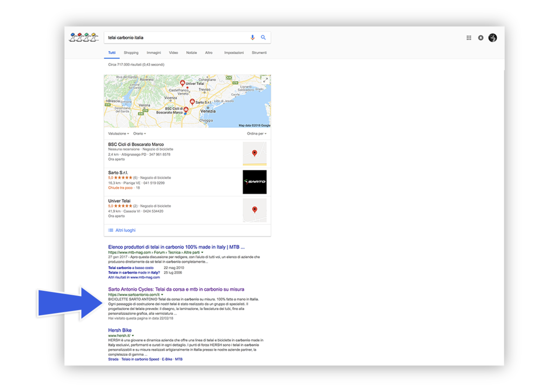The width and height of the screenshot is (560, 392).
Task: Open the Valutazione filter dropdown
Action: (118, 134)
